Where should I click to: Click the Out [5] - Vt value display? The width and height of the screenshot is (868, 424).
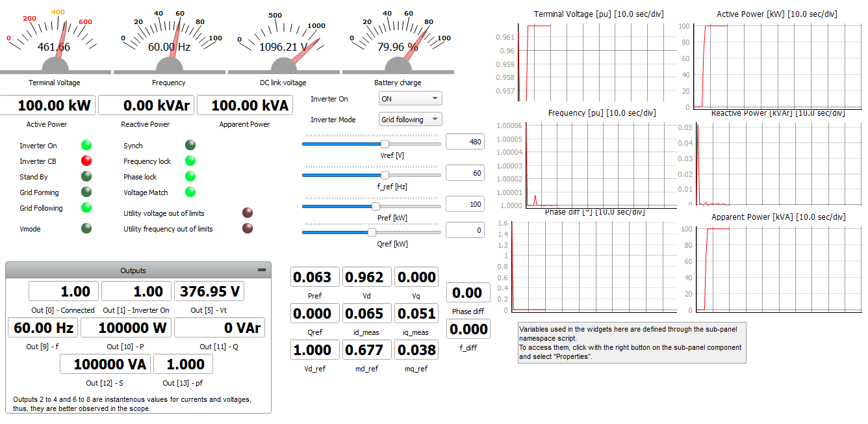click(x=209, y=291)
